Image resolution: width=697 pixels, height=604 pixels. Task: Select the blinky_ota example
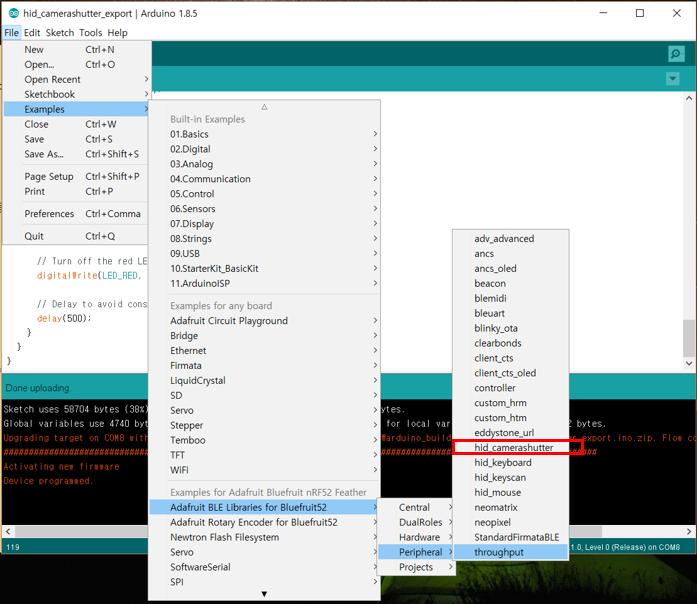coord(497,328)
